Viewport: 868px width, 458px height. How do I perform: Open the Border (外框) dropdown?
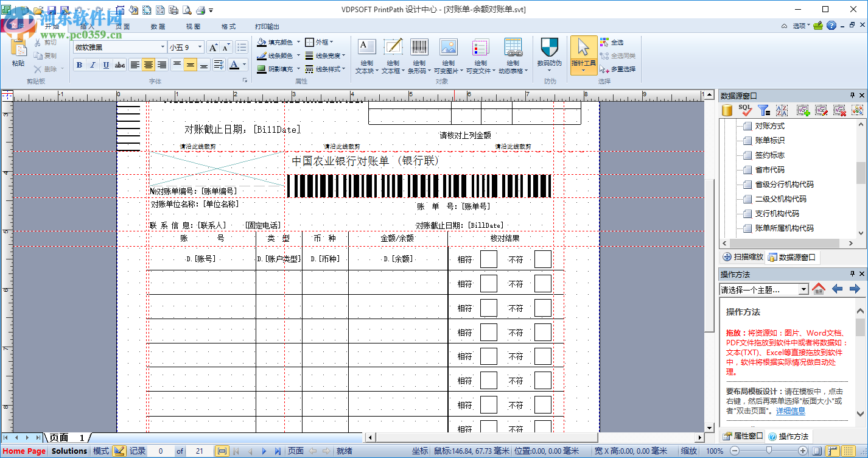320,42
